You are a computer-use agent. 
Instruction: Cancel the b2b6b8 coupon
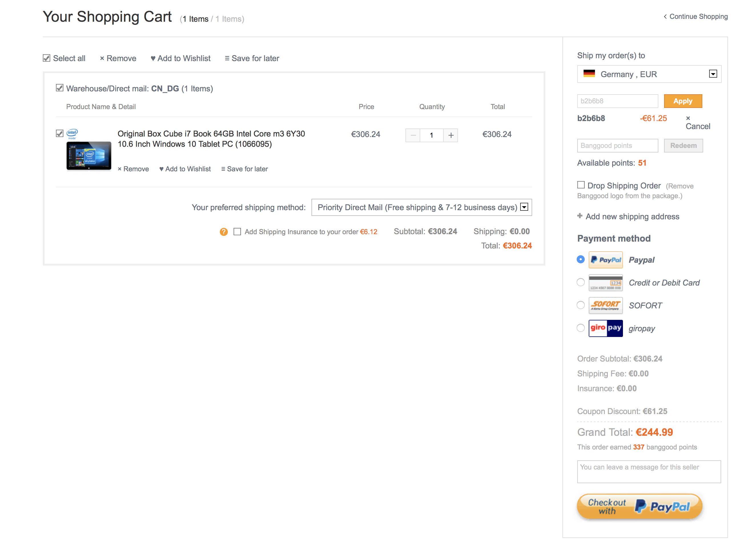coord(697,123)
